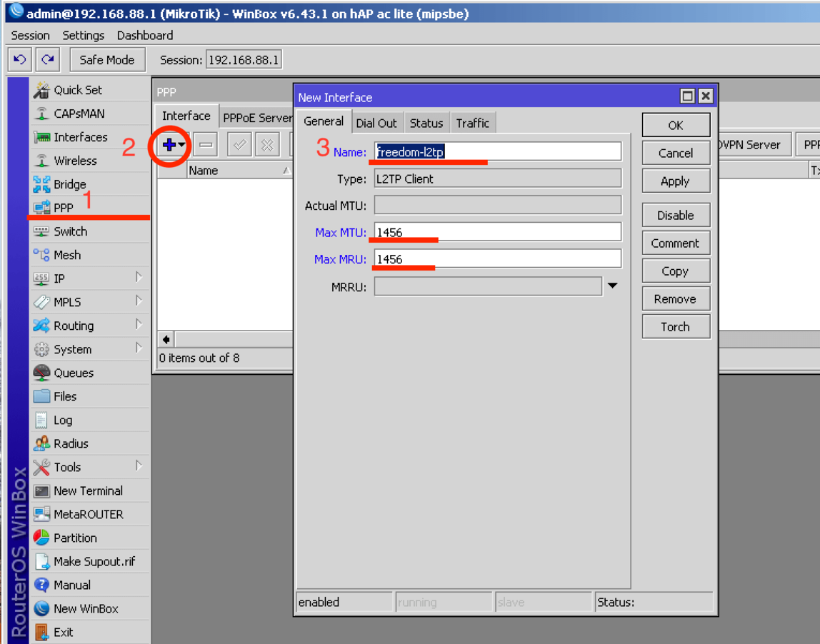
Task: Open the Bridge section in sidebar
Action: (x=69, y=184)
